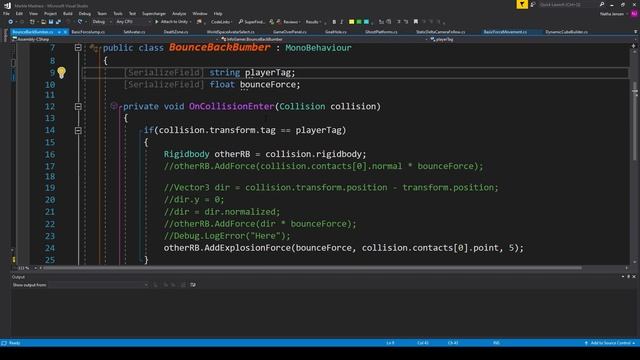Switch to the BasicForceJump.cs tab
This screenshot has width=640, height=360.
88,32
